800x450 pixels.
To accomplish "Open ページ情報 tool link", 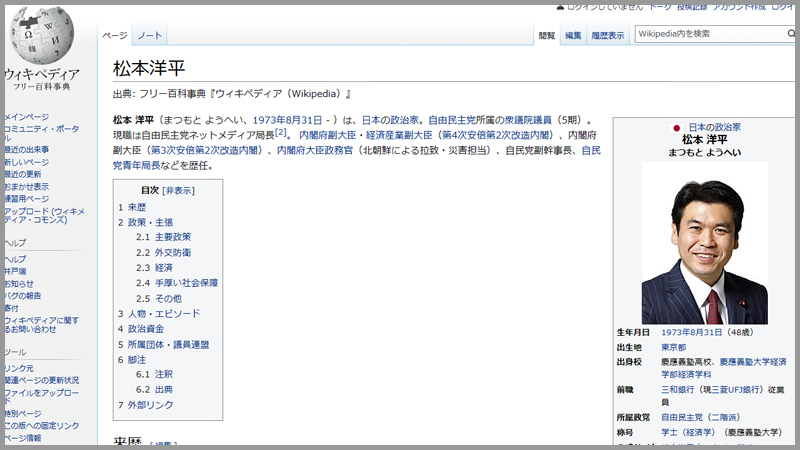I will point(23,438).
